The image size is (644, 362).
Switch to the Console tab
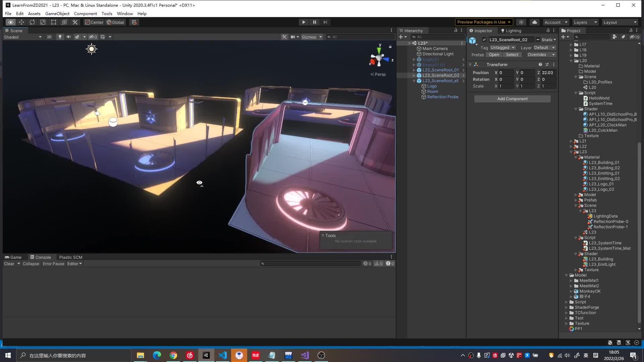(x=41, y=257)
